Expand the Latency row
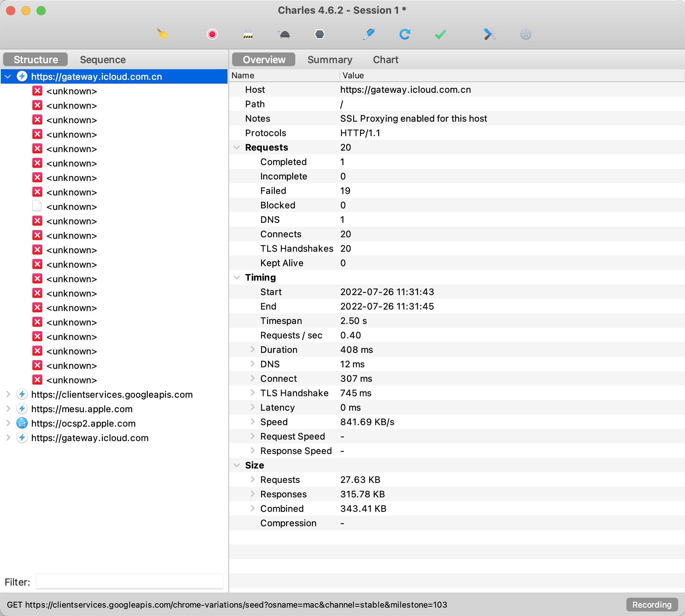This screenshot has height=616, width=685. pyautogui.click(x=252, y=407)
